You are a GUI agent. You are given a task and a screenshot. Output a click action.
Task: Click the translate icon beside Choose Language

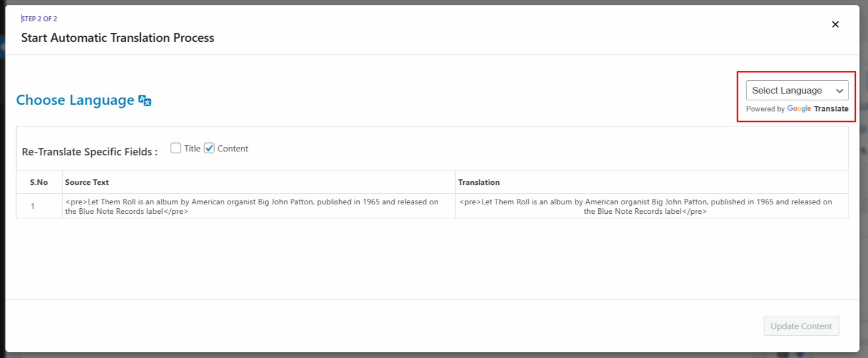145,101
